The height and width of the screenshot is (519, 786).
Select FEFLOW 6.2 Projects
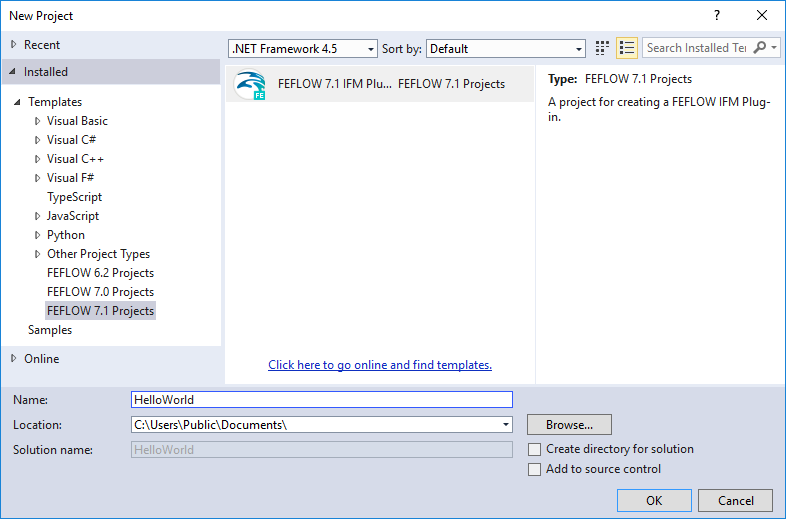pos(100,273)
